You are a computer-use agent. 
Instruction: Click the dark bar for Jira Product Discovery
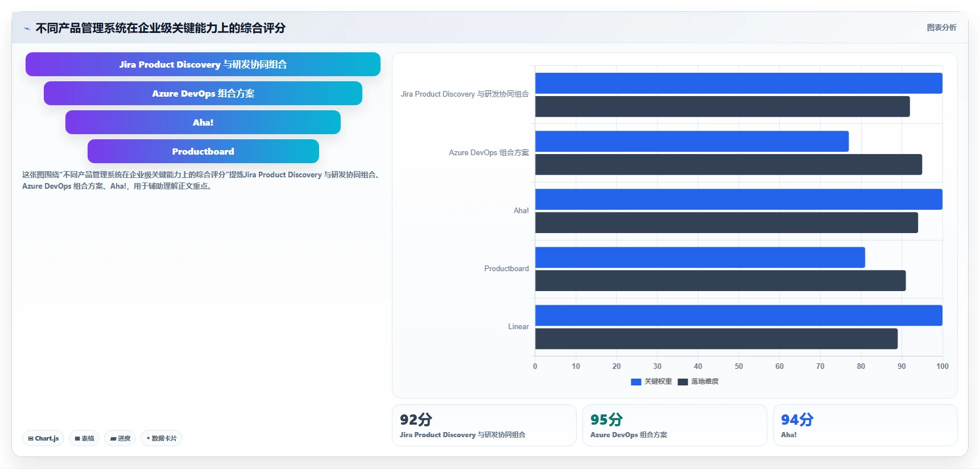click(722, 106)
